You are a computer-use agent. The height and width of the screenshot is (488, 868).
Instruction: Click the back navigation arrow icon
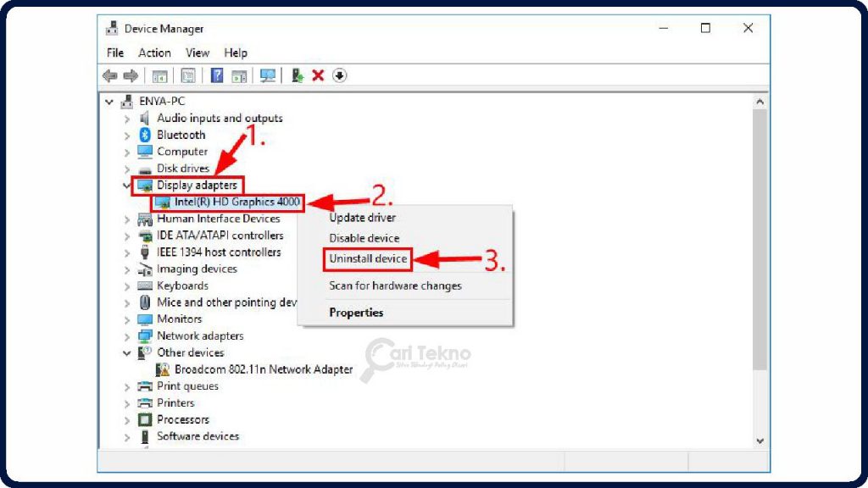pyautogui.click(x=110, y=75)
